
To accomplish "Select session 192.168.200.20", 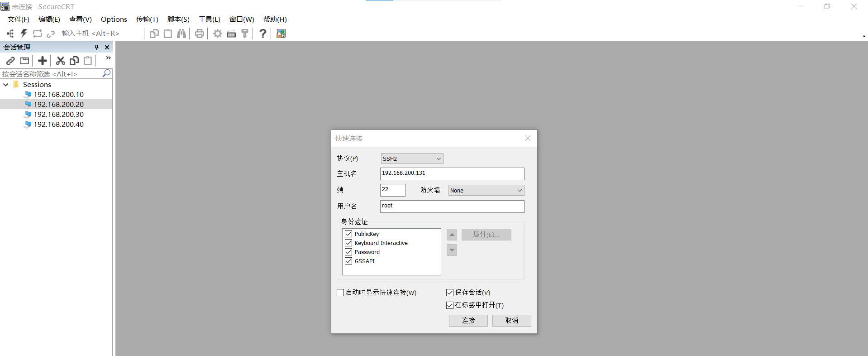I will tap(58, 104).
